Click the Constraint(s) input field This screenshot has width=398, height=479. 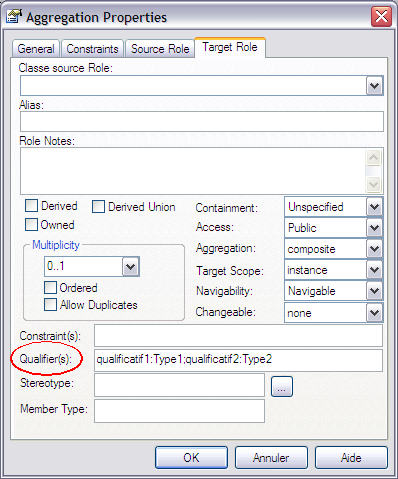click(x=238, y=336)
